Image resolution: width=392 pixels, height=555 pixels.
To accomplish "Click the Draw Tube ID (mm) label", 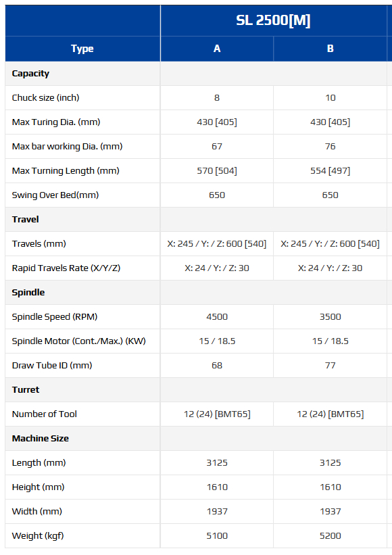I will coord(52,366).
